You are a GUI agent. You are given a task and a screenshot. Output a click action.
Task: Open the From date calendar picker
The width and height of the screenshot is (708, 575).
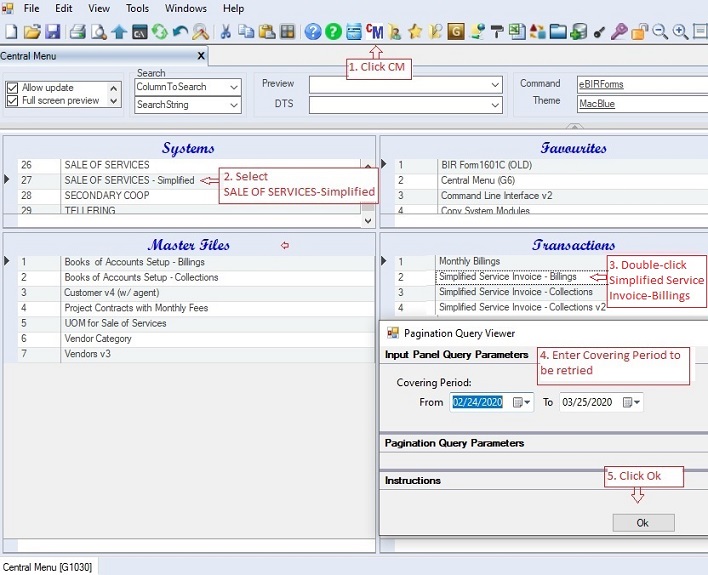click(519, 402)
